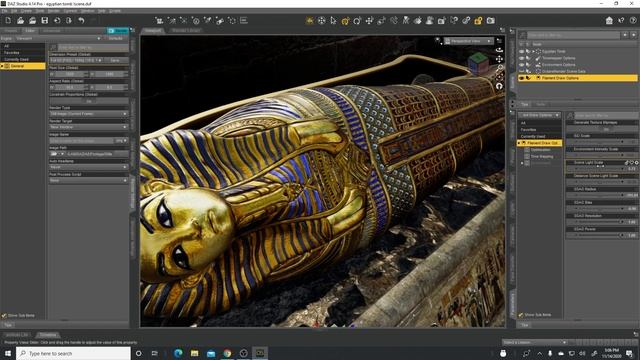Open the Select a Lesson dropdown
Screen dimensions: 640x360
[x=535, y=342]
